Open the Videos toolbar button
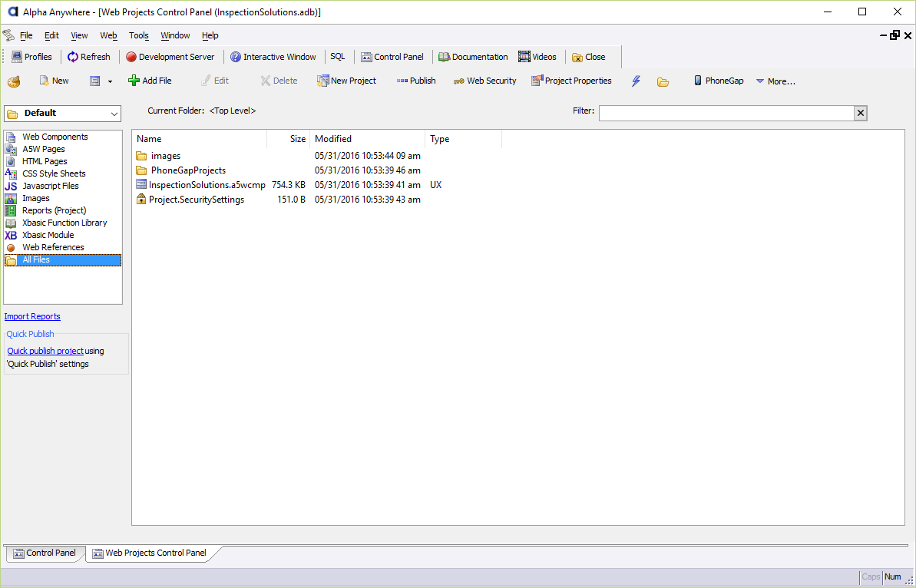The height and width of the screenshot is (588, 916). pos(537,57)
